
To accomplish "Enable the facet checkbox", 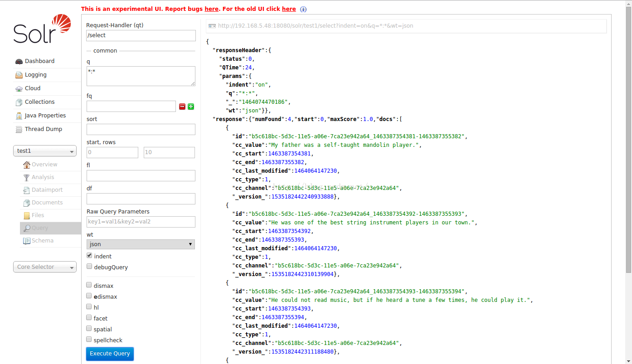I will pyautogui.click(x=89, y=318).
